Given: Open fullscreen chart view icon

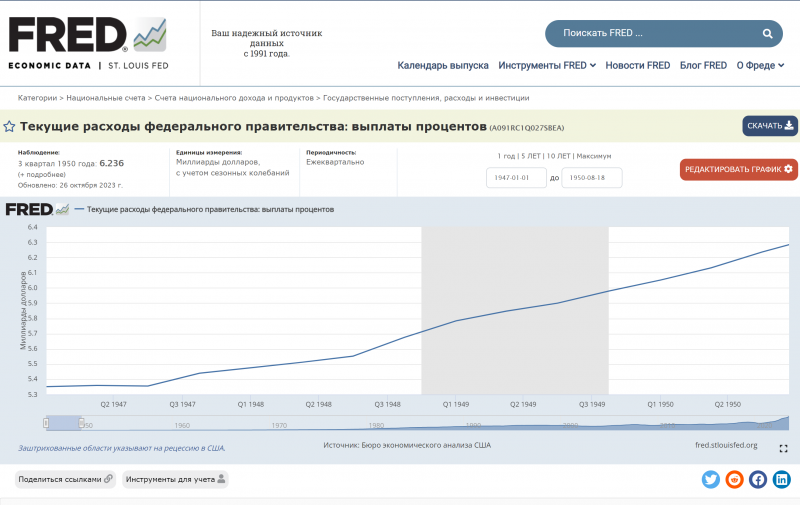Looking at the screenshot, I should click(783, 449).
